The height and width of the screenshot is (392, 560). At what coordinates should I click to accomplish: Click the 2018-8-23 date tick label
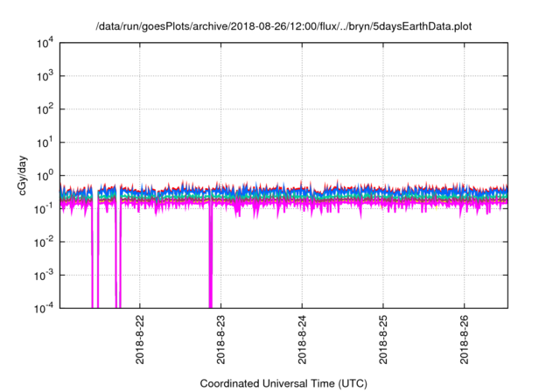tap(220, 339)
